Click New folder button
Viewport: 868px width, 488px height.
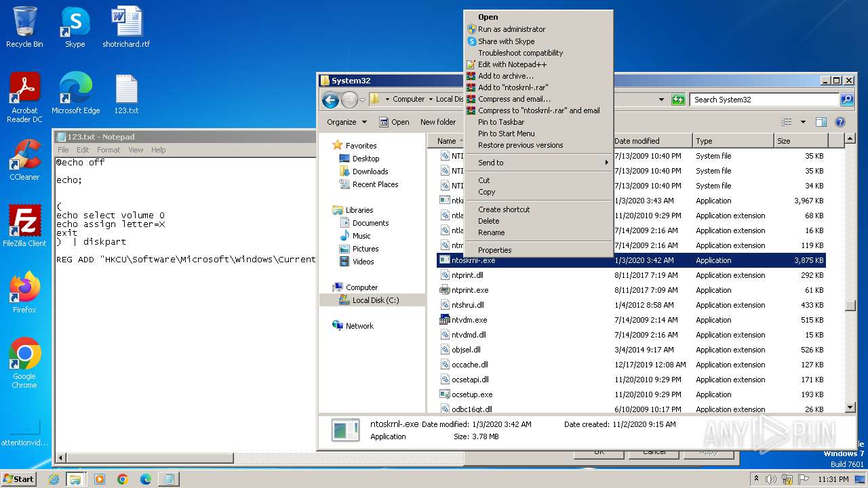[438, 122]
